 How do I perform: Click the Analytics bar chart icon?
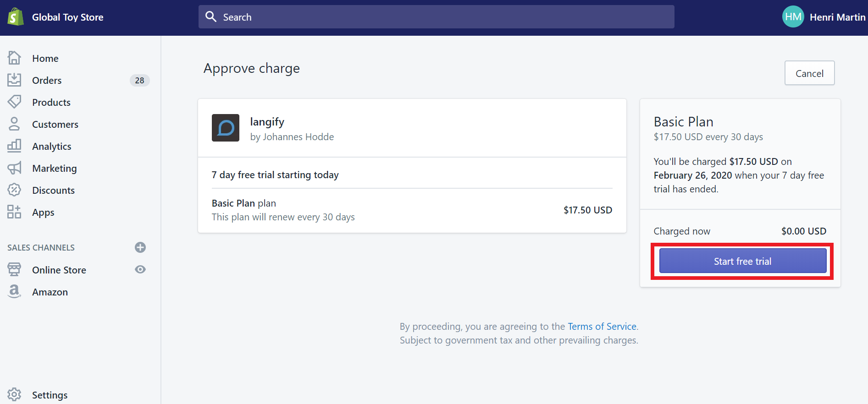pyautogui.click(x=14, y=146)
